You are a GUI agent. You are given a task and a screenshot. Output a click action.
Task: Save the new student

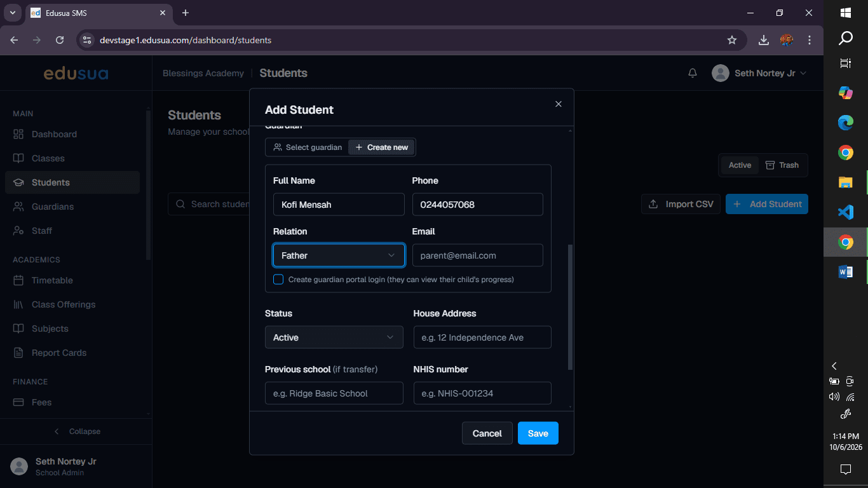click(538, 433)
